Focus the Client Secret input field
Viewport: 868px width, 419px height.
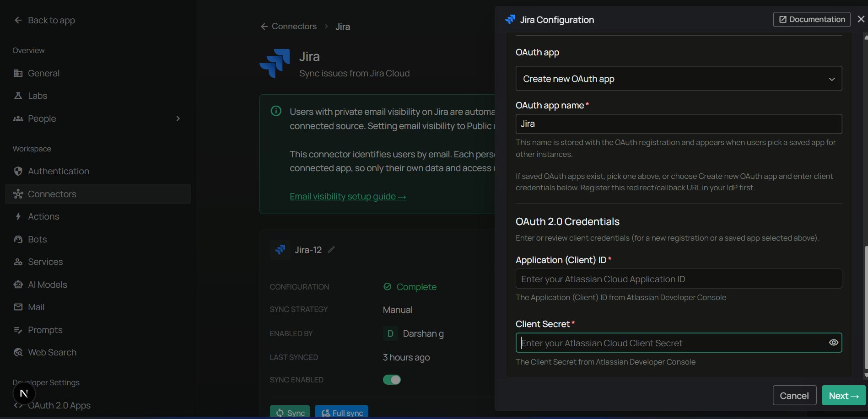[x=679, y=343]
